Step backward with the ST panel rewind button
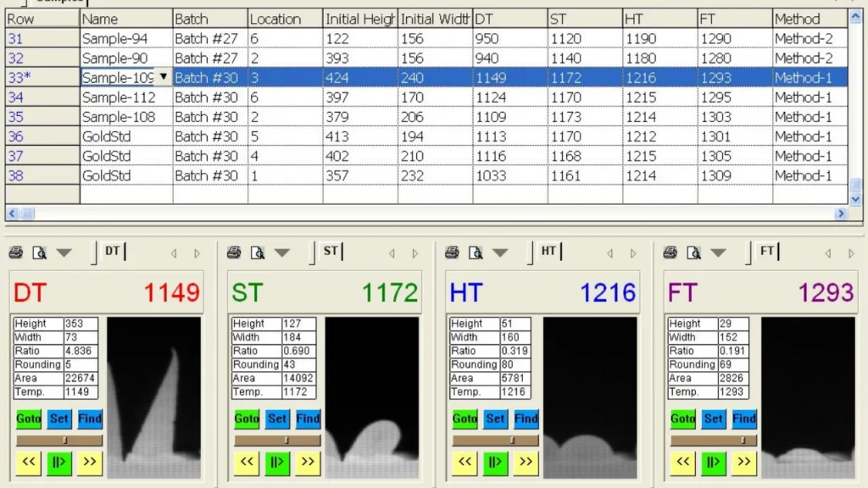Viewport: 868px width, 488px height. [247, 463]
